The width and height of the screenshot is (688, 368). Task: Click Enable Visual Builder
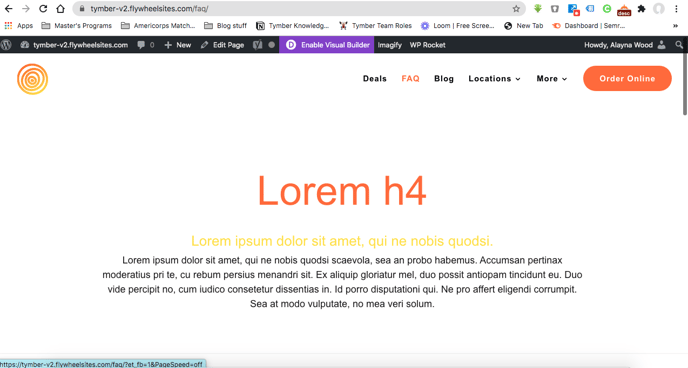point(327,45)
